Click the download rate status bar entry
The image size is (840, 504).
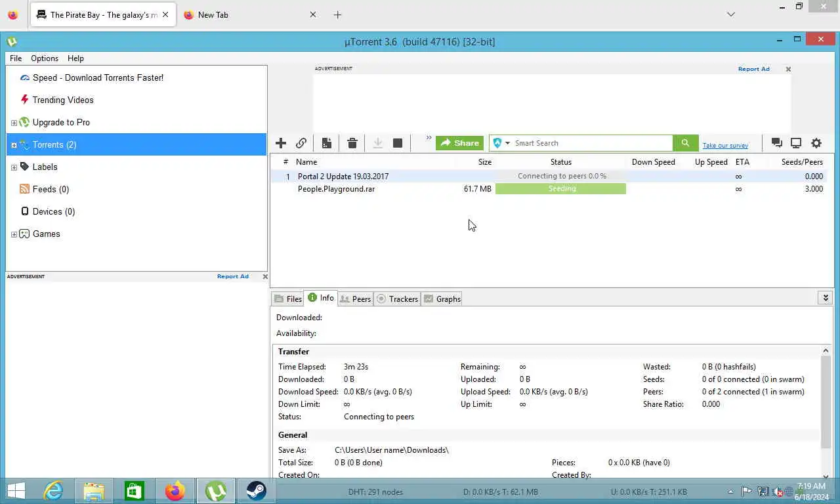(x=501, y=492)
